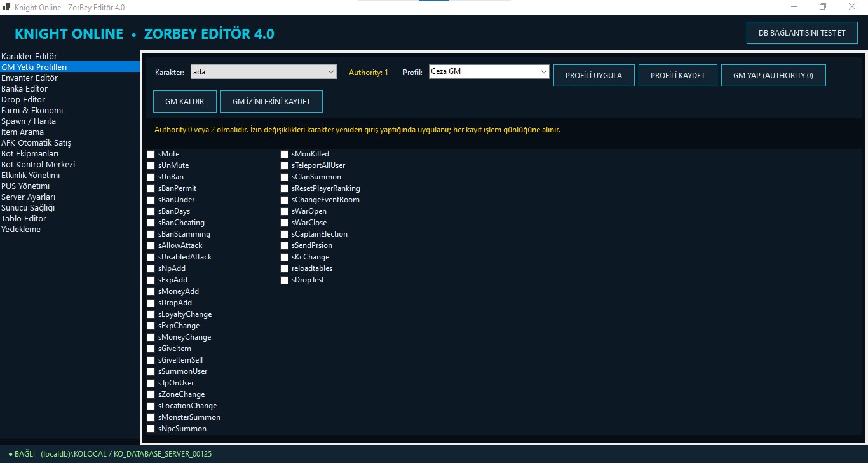The image size is (868, 463).
Task: Open Farm & Ekonomi section
Action: (70, 110)
